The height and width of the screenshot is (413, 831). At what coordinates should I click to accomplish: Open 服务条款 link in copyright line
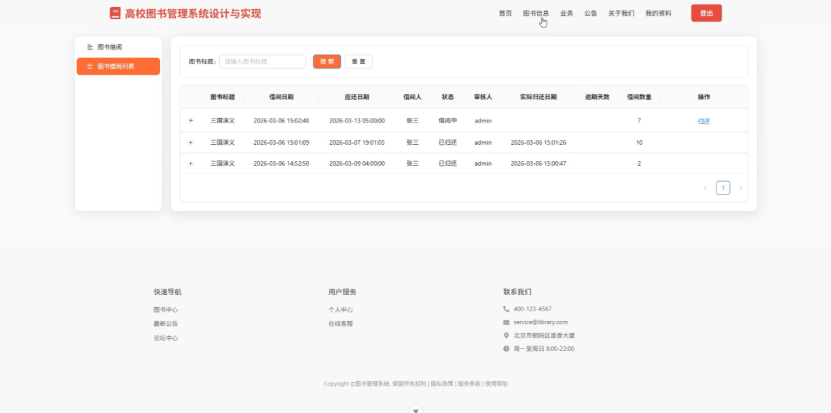tap(470, 384)
